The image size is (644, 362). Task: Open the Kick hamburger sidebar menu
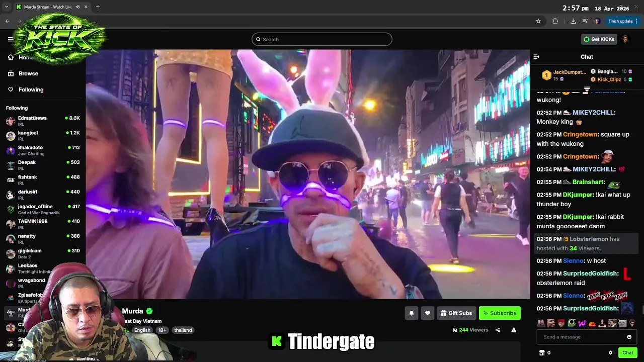tap(11, 39)
